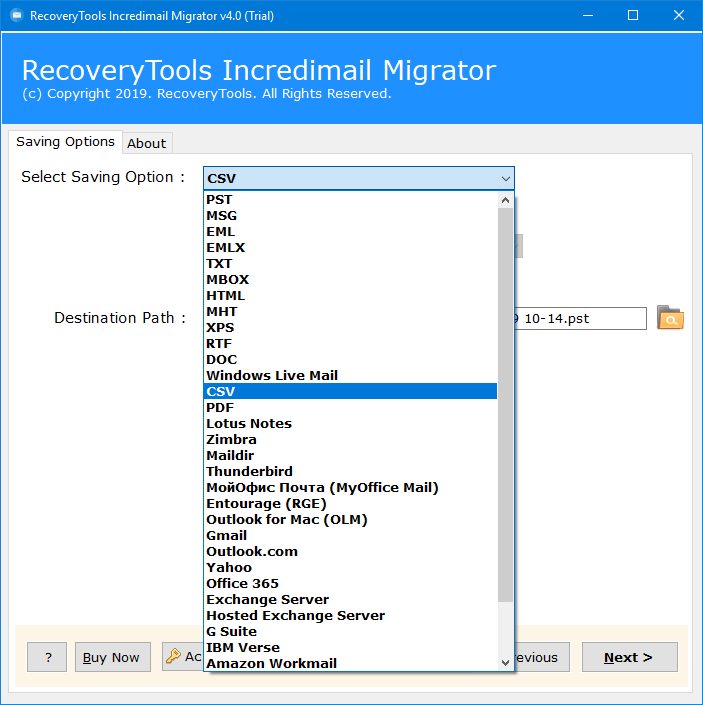
Task: Pick IBM Verse in the list
Action: [350, 647]
